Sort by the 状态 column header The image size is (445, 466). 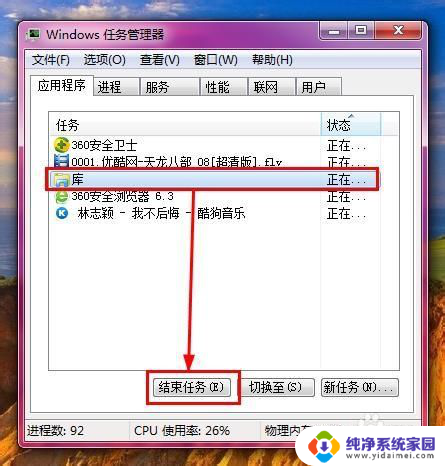(351, 124)
